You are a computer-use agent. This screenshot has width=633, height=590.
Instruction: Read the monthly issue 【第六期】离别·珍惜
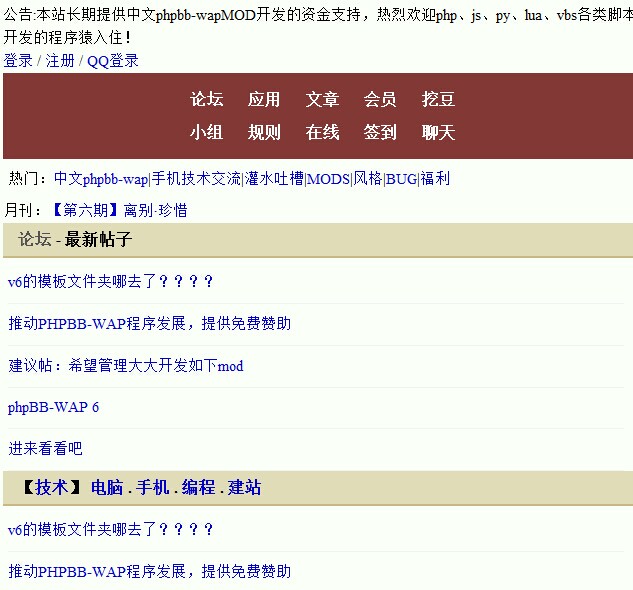point(118,210)
